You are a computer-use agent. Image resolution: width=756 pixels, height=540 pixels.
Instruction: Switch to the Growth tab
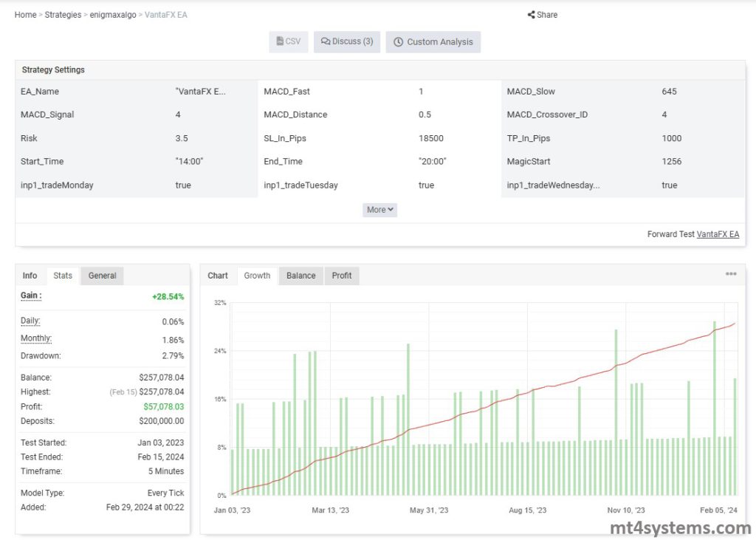(x=257, y=275)
